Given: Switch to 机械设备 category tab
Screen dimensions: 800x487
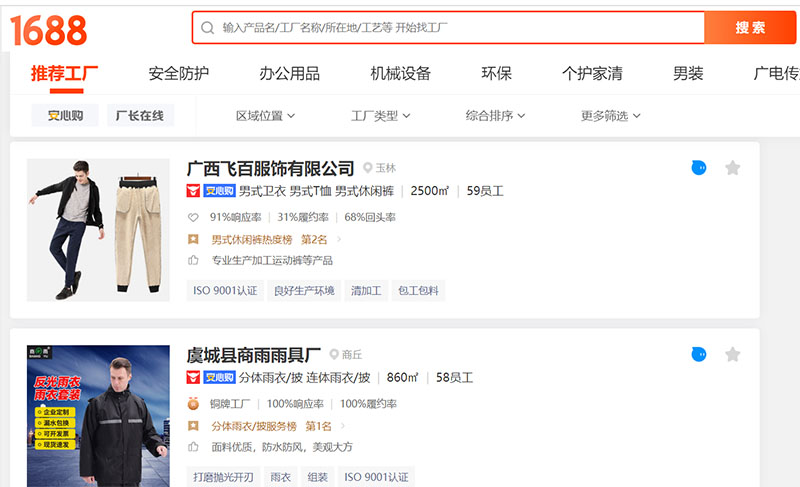Looking at the screenshot, I should (401, 73).
